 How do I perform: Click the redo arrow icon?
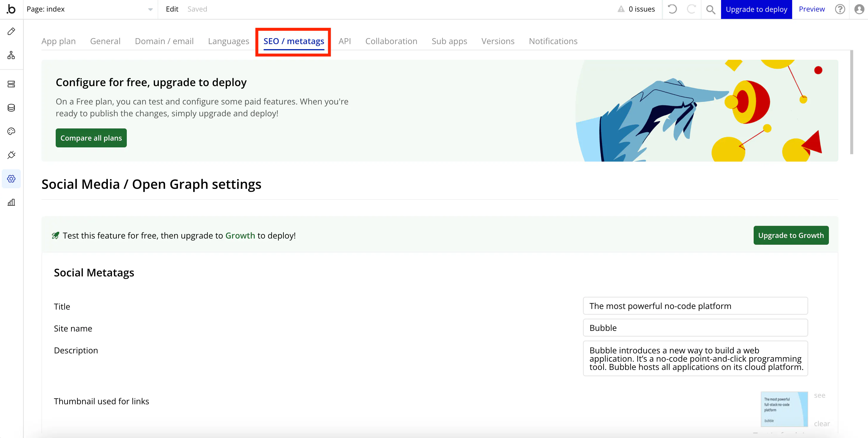tap(691, 9)
